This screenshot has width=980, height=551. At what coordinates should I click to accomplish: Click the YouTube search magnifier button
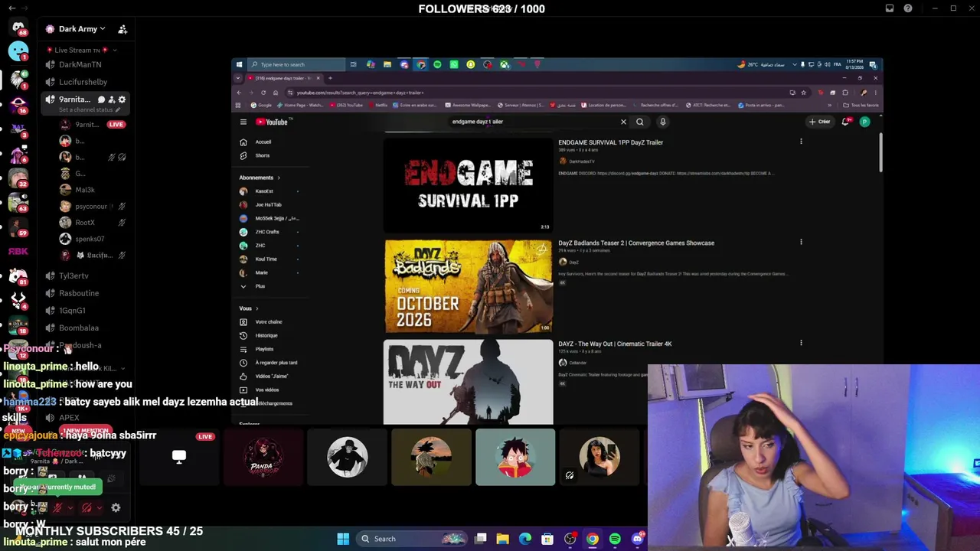(640, 122)
